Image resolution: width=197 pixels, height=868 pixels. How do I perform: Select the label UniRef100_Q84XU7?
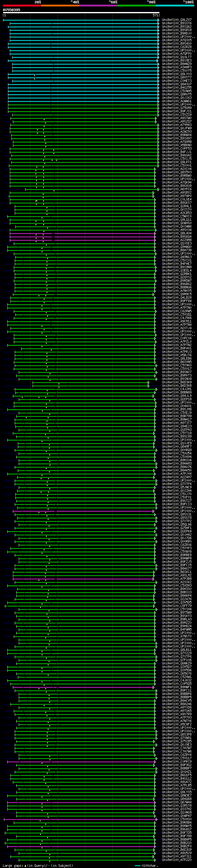click(x=176, y=84)
